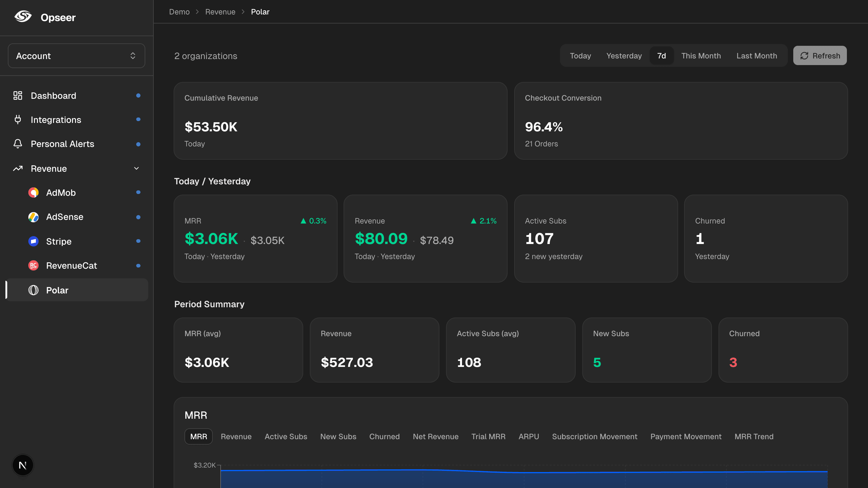This screenshot has height=488, width=868.
Task: Click the blue dot beside Dashboard
Action: click(138, 96)
